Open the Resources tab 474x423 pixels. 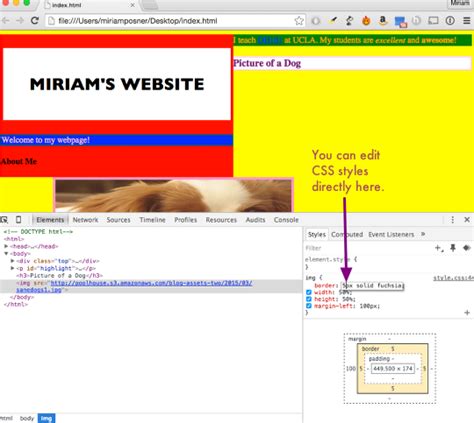[x=221, y=220]
